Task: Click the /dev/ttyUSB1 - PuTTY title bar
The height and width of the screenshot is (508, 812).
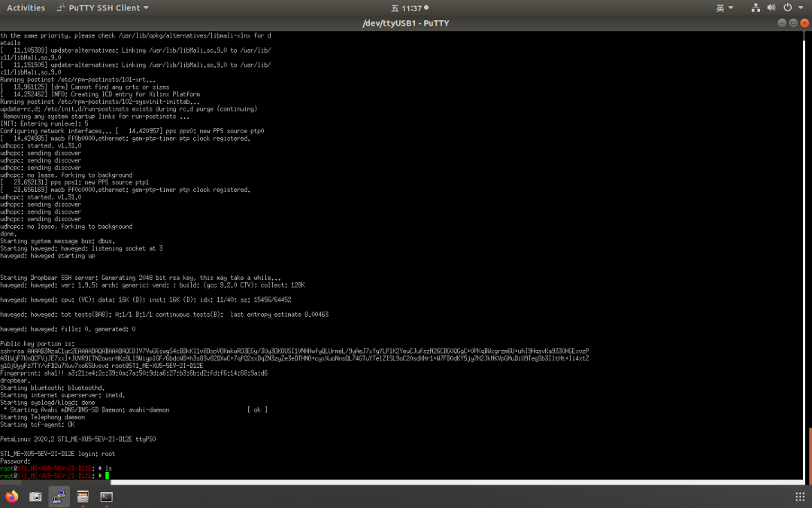Action: pos(406,23)
